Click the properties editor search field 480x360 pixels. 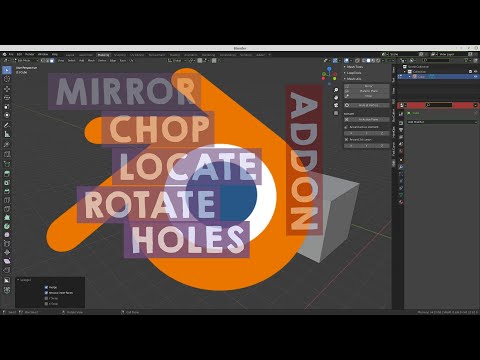(x=439, y=105)
